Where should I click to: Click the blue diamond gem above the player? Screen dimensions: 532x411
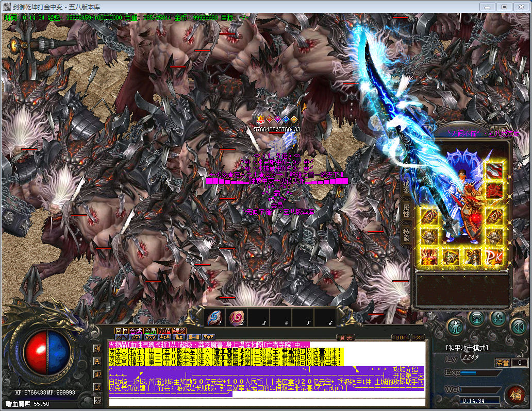pos(286,119)
